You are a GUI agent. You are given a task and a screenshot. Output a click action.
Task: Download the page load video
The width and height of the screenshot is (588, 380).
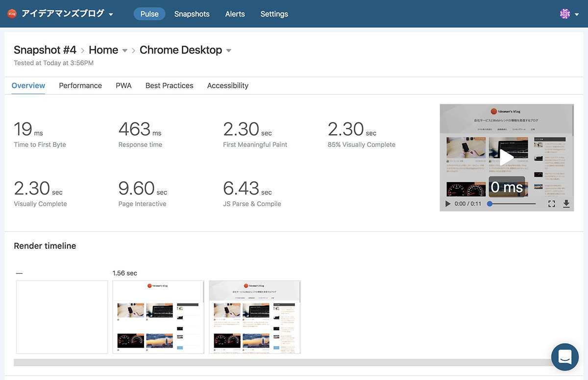(x=566, y=204)
